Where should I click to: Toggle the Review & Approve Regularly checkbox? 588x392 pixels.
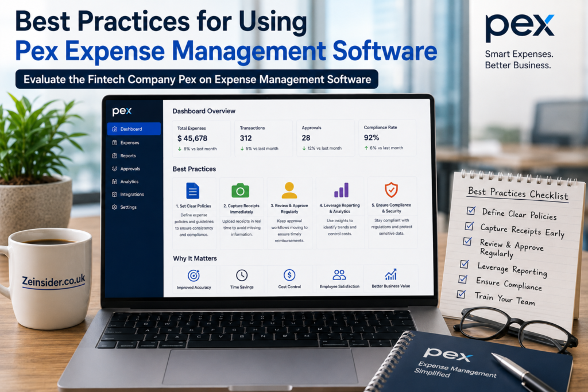467,241
